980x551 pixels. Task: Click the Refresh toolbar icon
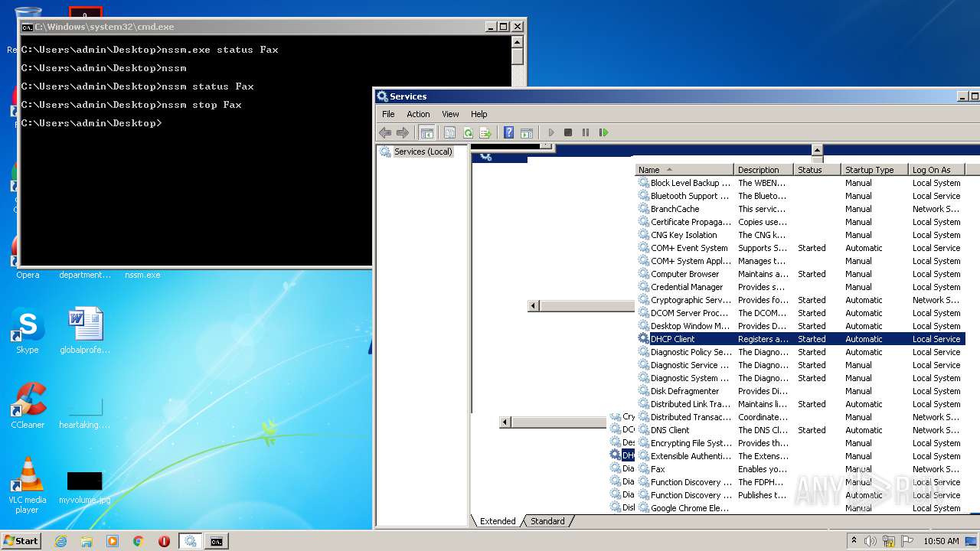coord(467,132)
